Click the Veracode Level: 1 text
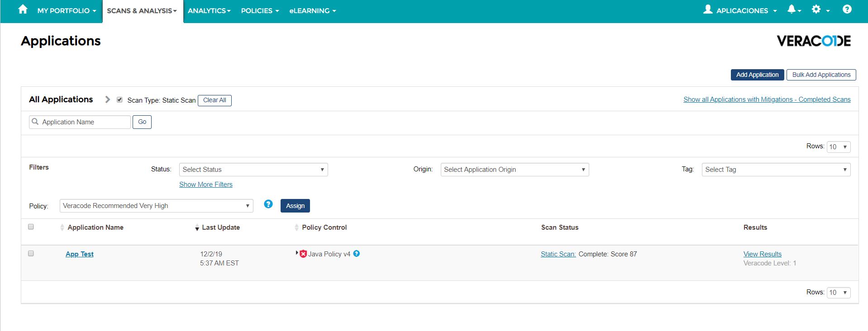This screenshot has height=331, width=868. click(x=770, y=263)
